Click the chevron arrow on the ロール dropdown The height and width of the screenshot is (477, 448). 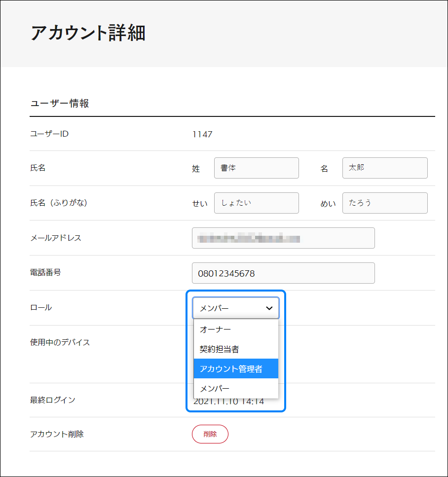click(269, 308)
